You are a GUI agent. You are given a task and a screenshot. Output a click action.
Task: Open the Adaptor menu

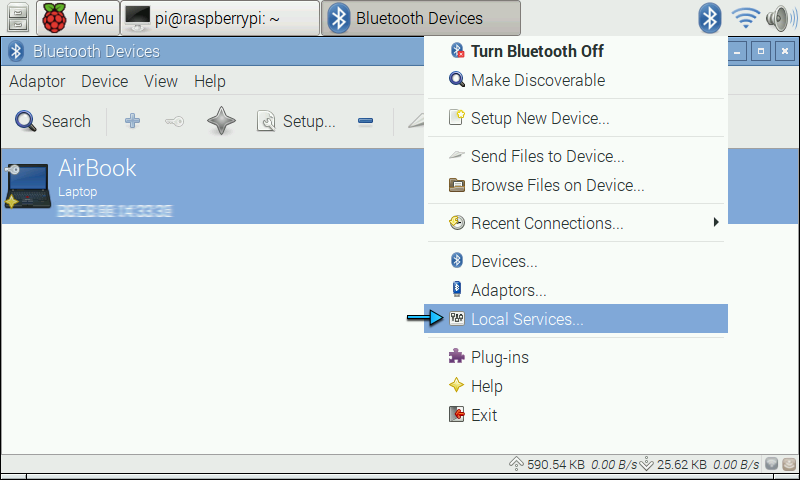(x=37, y=81)
